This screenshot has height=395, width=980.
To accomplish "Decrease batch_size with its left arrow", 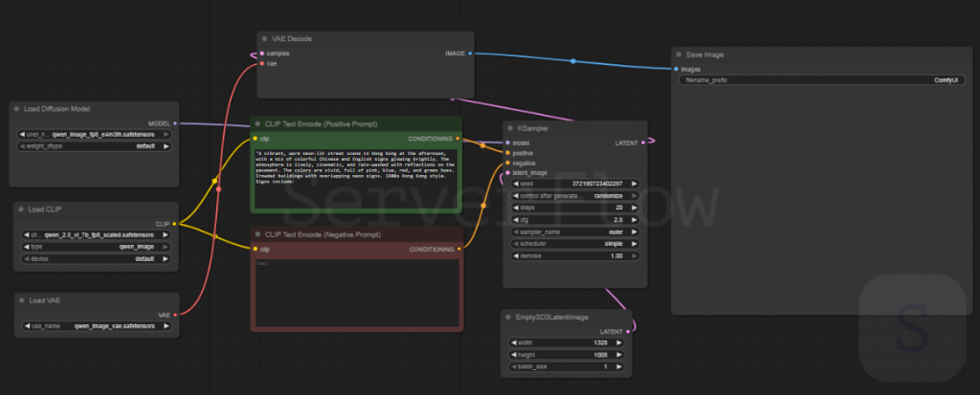I will (514, 367).
